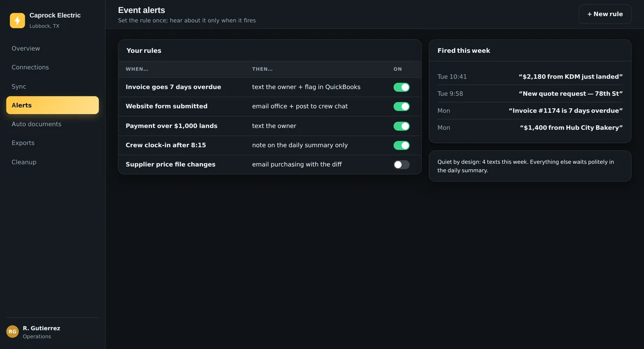Image resolution: width=644 pixels, height=349 pixels.
Task: Click the "Invoice goes 7 days overdue" rule name
Action: (173, 87)
